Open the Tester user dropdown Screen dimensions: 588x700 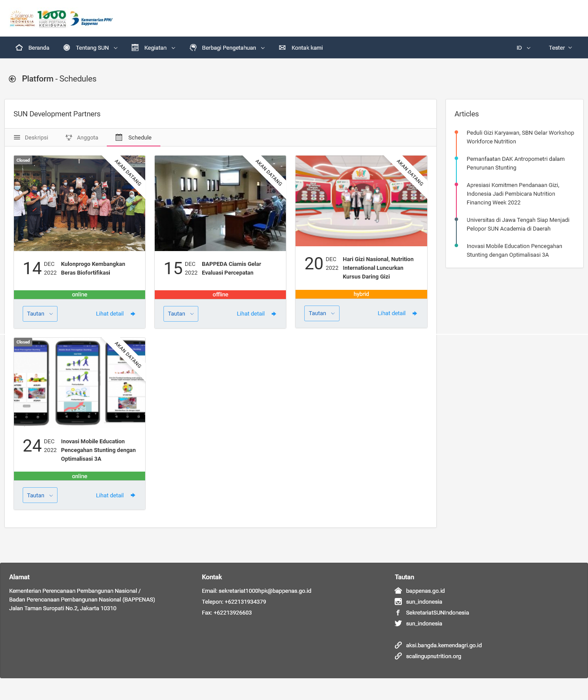(x=560, y=48)
